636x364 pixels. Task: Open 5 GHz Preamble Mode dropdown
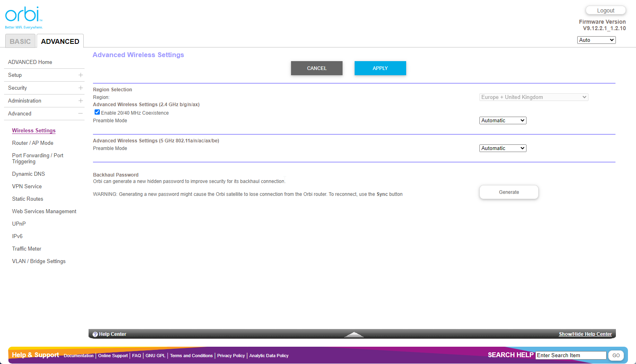pyautogui.click(x=502, y=148)
